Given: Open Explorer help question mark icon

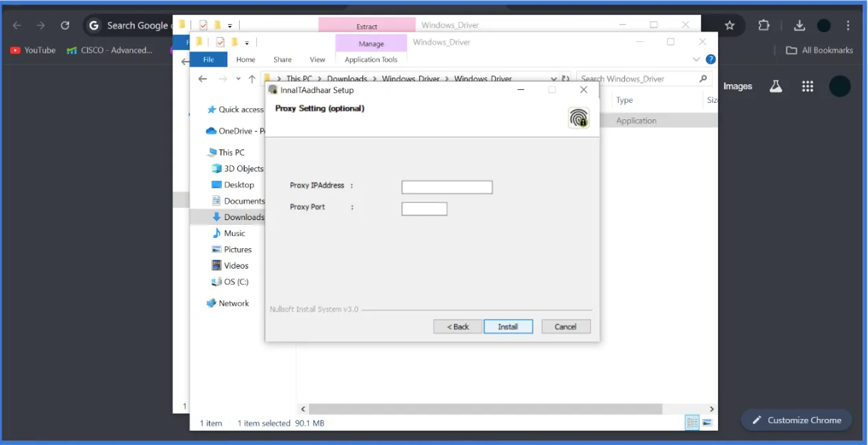Looking at the screenshot, I should click(x=711, y=60).
